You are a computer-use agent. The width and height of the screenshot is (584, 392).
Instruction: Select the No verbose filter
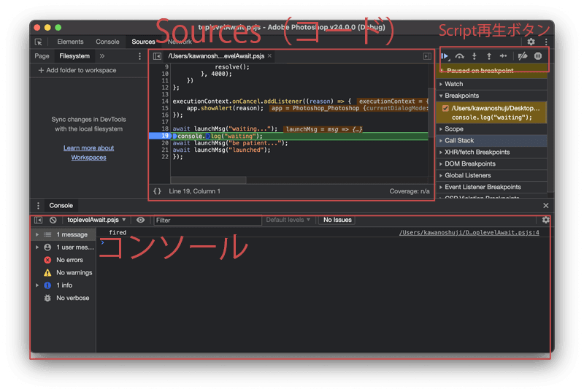(x=64, y=298)
